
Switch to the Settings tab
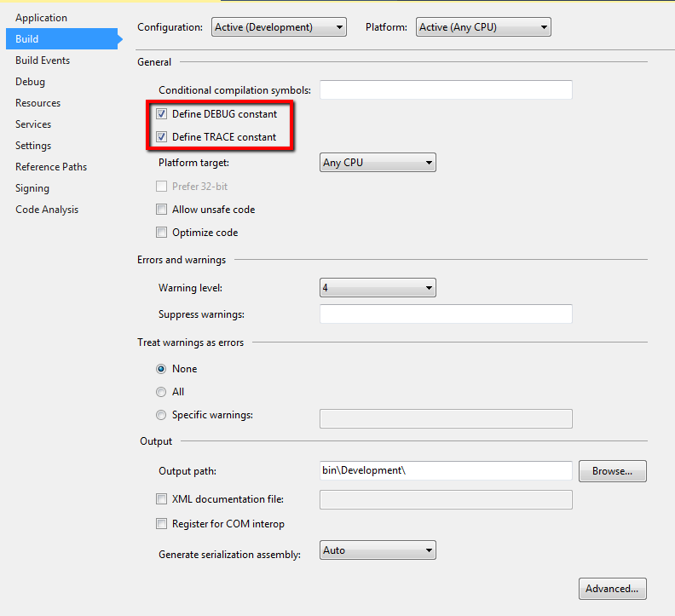tap(33, 146)
